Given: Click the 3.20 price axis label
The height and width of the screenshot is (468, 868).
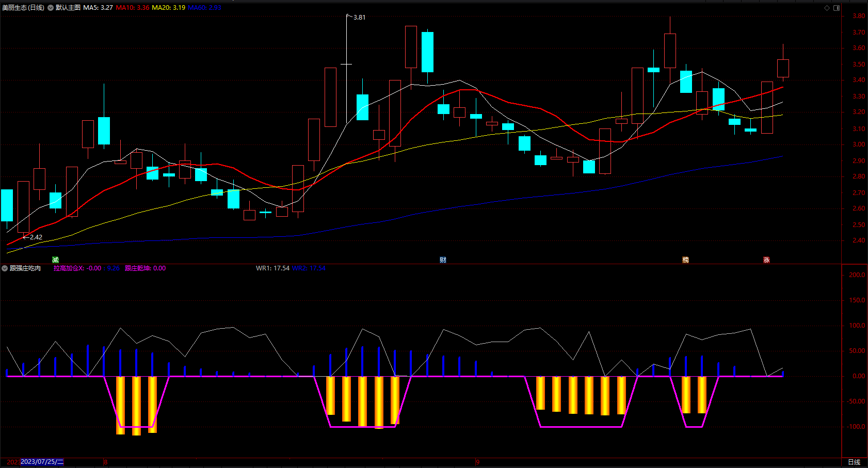Looking at the screenshot, I should 859,112.
